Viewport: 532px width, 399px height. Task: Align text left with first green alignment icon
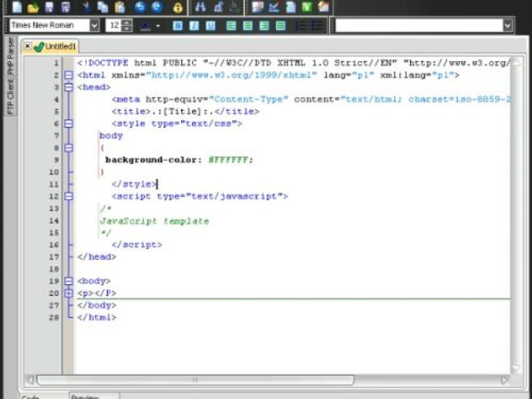click(x=231, y=25)
